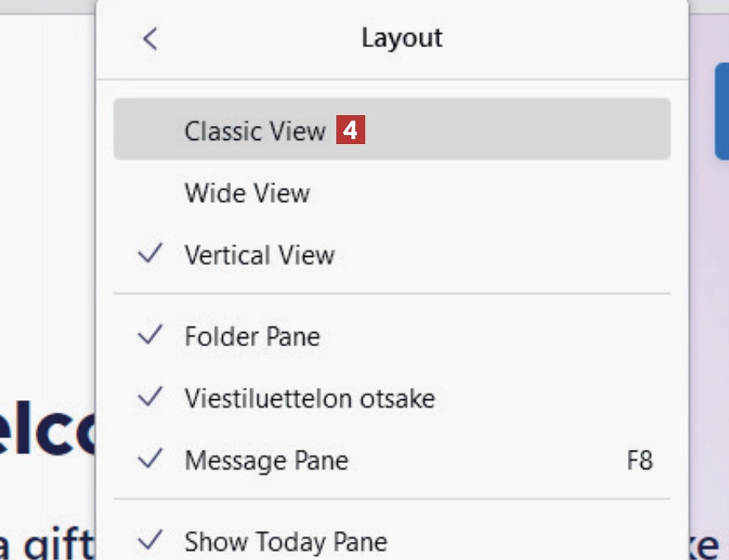Toggle the Viestiluettelon otsake option
The image size is (729, 560).
click(x=309, y=398)
